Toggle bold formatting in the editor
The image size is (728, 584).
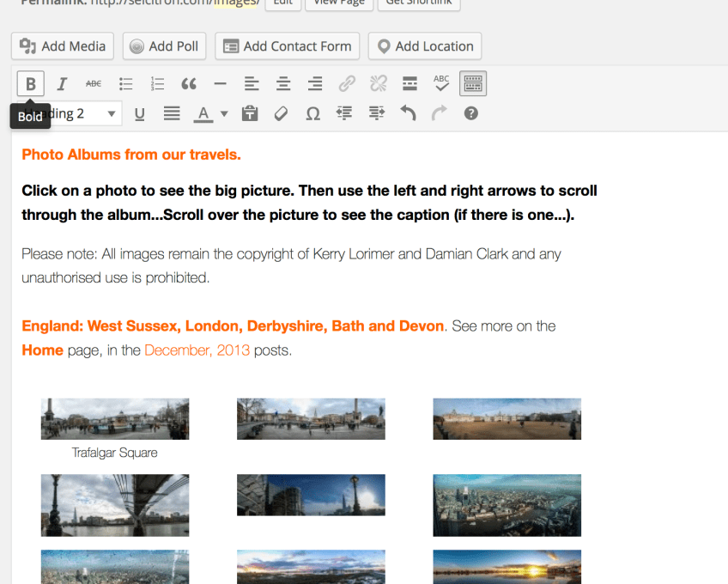(31, 84)
